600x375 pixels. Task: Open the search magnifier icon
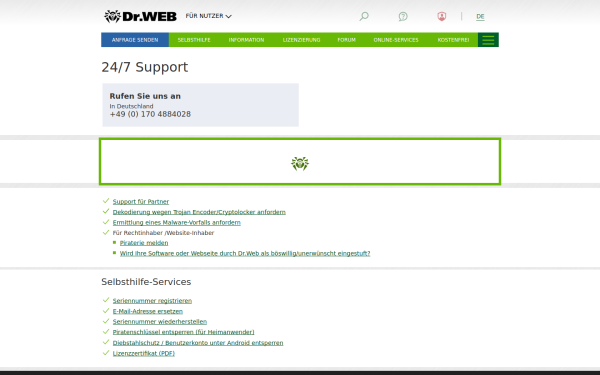click(x=364, y=16)
